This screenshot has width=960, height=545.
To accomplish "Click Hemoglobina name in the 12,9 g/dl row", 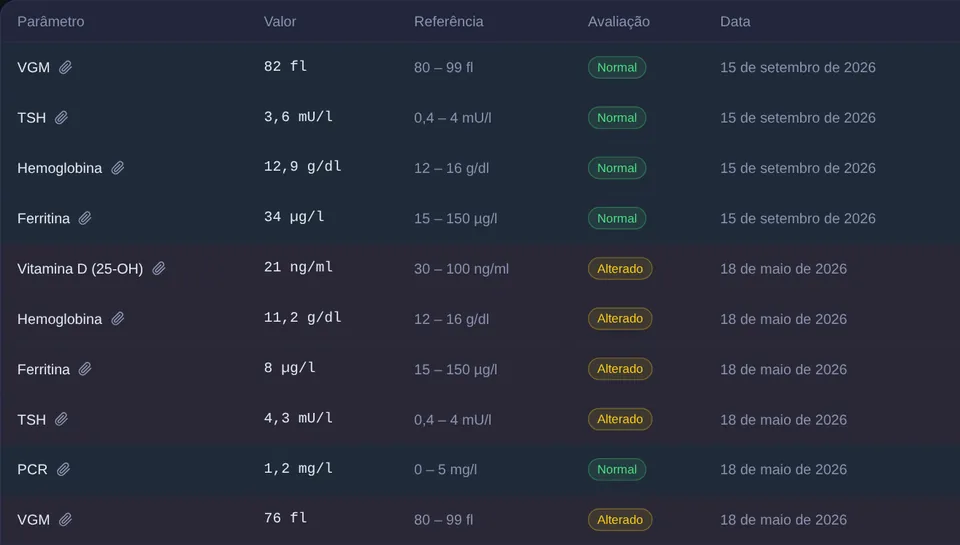I will click(59, 168).
